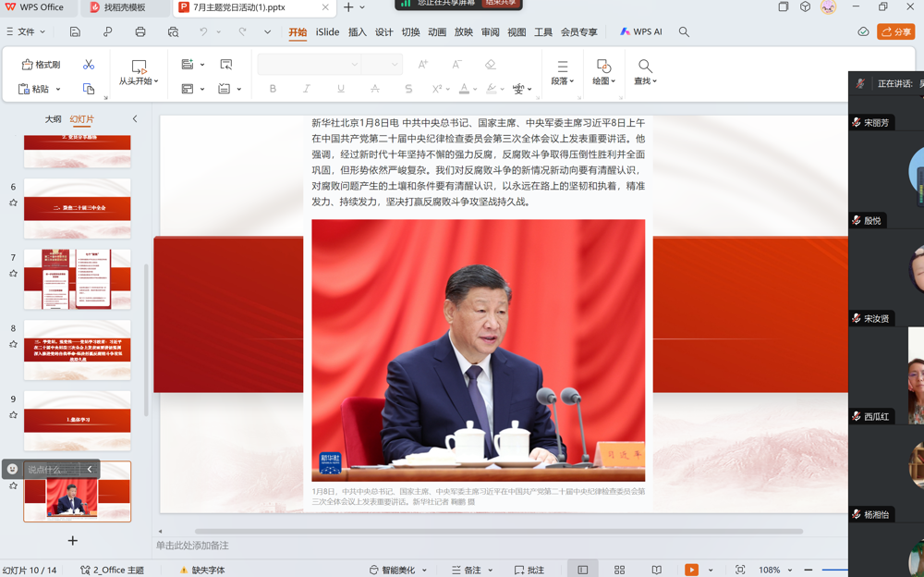Viewport: 924px width, 577px height.
Task: Select the Format Painter (格式刷) tool
Action: click(x=39, y=66)
